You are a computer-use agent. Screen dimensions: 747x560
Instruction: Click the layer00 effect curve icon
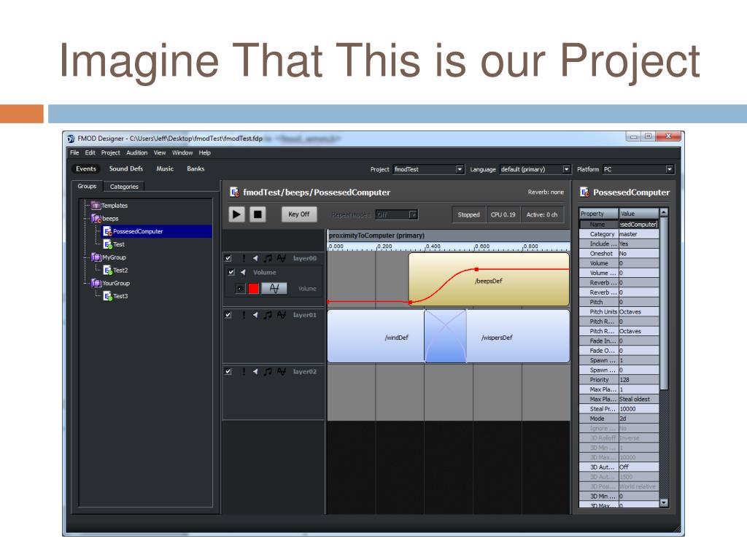282,258
